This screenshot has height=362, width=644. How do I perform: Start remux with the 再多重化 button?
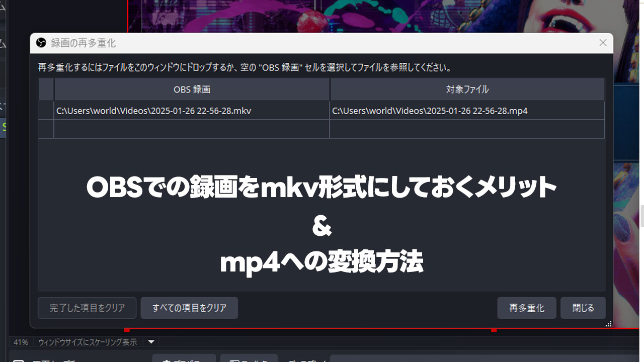point(527,308)
